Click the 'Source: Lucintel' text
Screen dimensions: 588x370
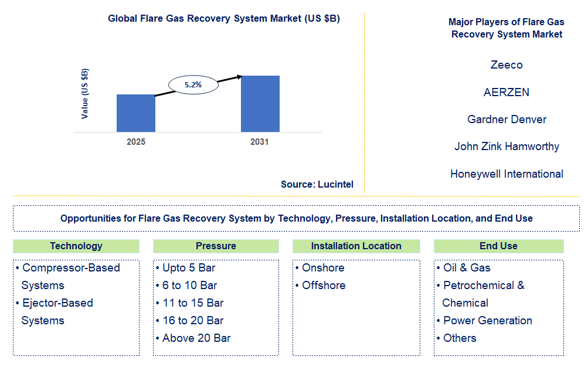point(317,184)
